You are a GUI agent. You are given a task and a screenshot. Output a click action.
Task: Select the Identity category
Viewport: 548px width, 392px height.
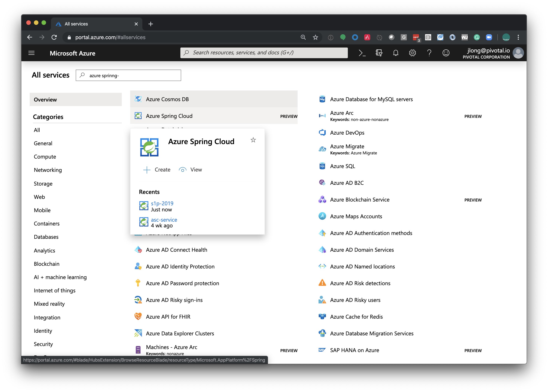(x=43, y=331)
